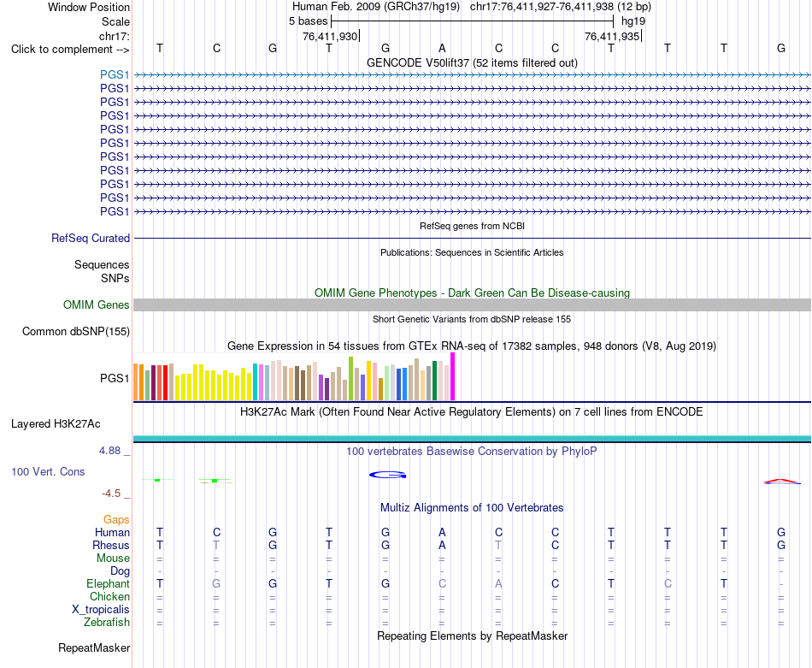The image size is (812, 668).
Task: Select the Chicken alignment row label
Action: tap(109, 596)
